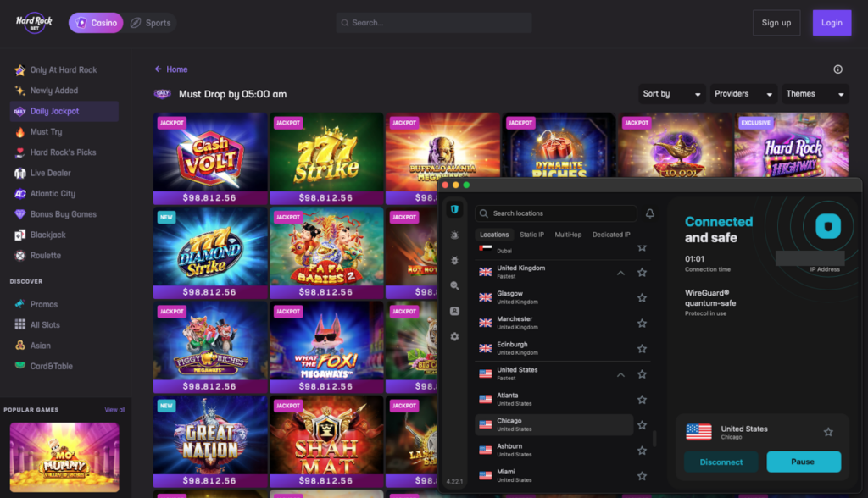Click the large connected shield logo

(828, 226)
